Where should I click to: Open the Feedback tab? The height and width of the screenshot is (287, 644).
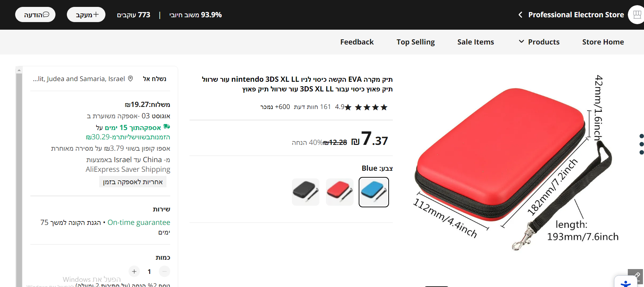pyautogui.click(x=357, y=42)
